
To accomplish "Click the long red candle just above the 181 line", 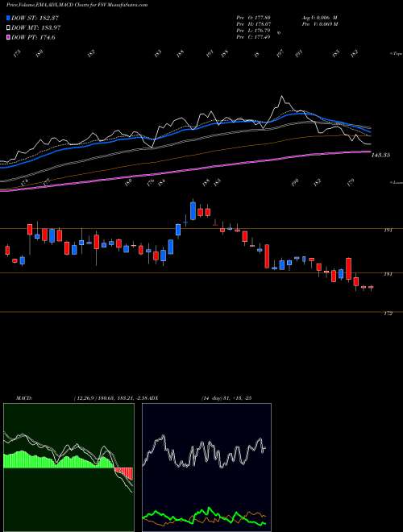I will tap(267, 256).
